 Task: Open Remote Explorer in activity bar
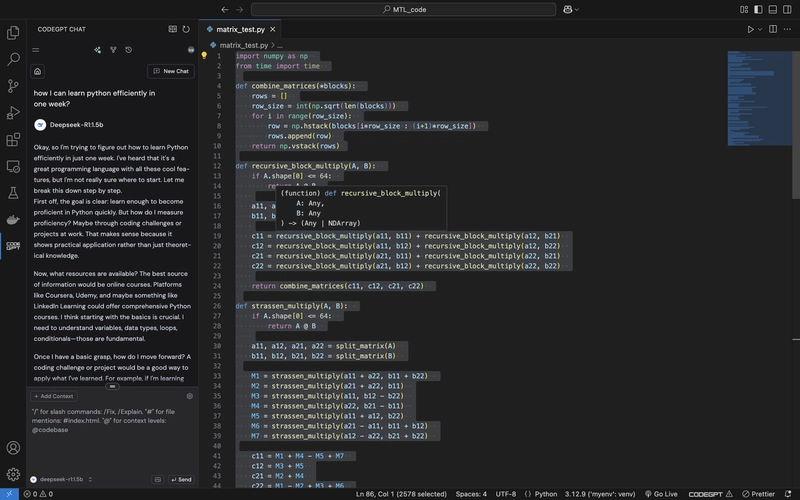click(x=13, y=166)
